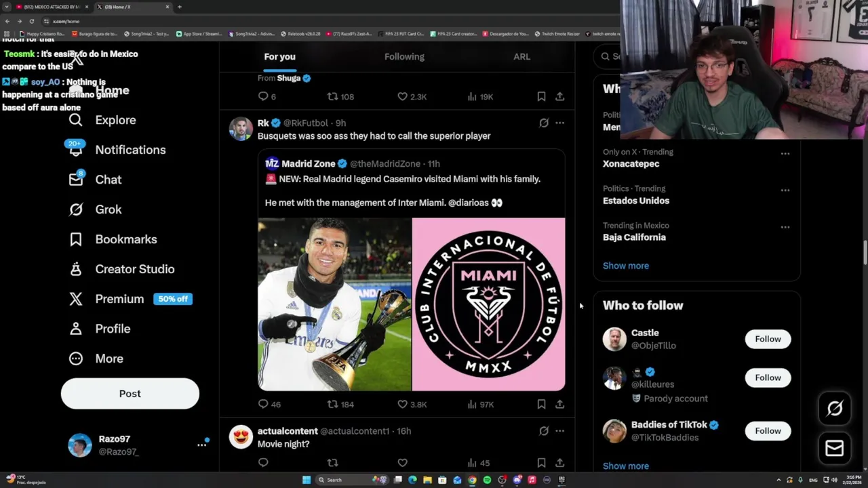The image size is (868, 488).
Task: Open floating messages envelope button
Action: click(835, 448)
